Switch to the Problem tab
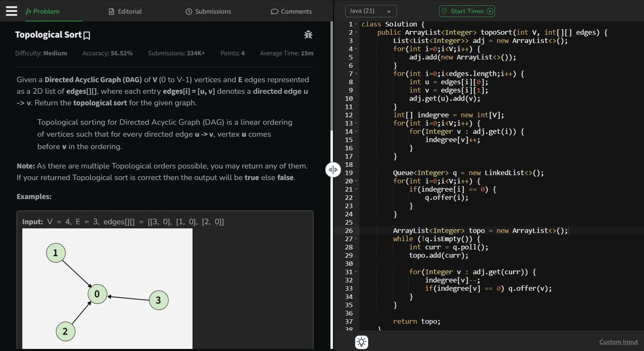Screen dimensions: 644x351 point(43,11)
